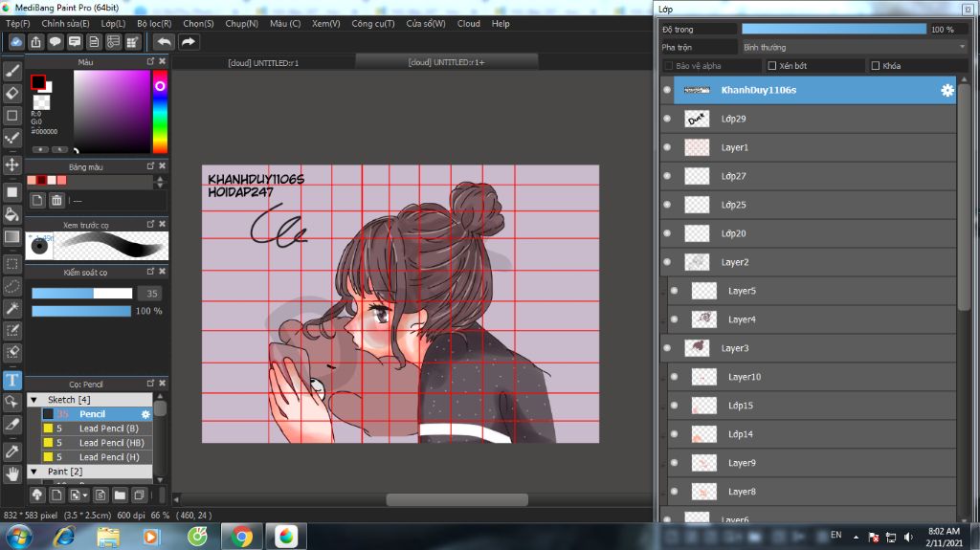Open the add brush dropdown arrow
The width and height of the screenshot is (980, 550).
pos(85,495)
